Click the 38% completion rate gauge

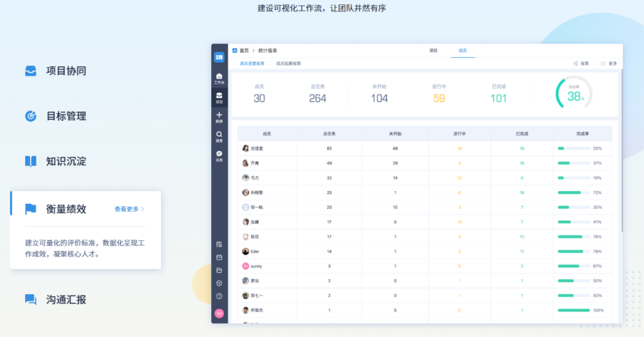pos(574,93)
